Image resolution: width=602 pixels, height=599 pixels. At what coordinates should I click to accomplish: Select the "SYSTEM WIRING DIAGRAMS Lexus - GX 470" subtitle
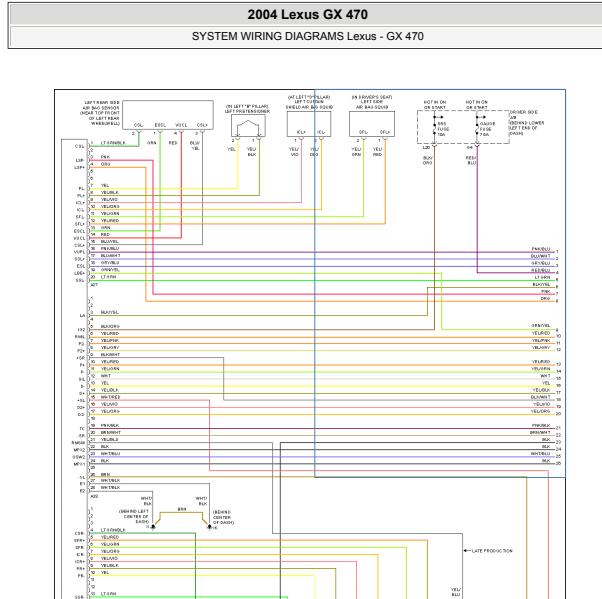[x=308, y=36]
